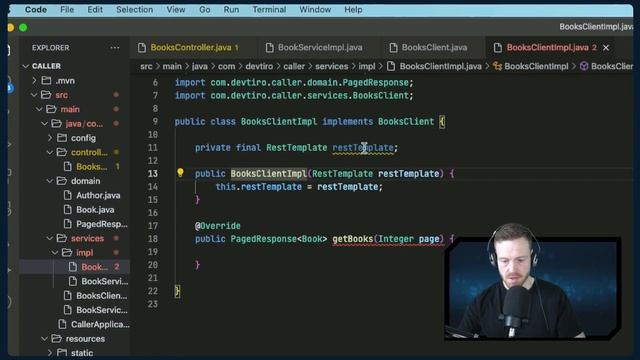
Task: Click line number 13 in the gutter
Action: click(x=153, y=174)
